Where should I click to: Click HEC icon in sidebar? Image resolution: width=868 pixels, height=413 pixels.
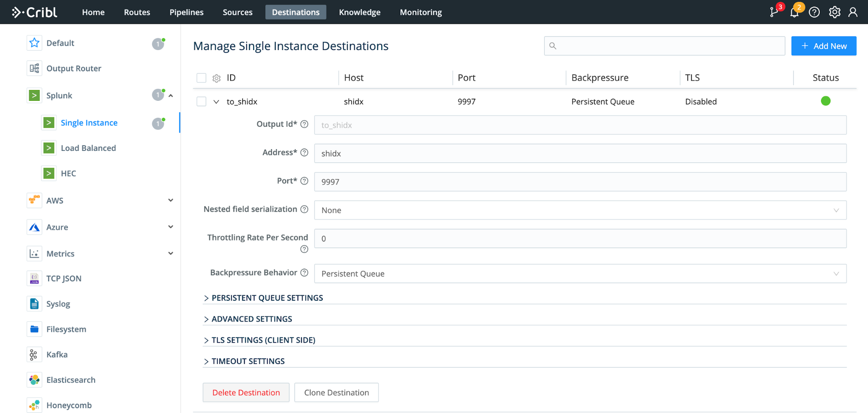click(x=49, y=173)
